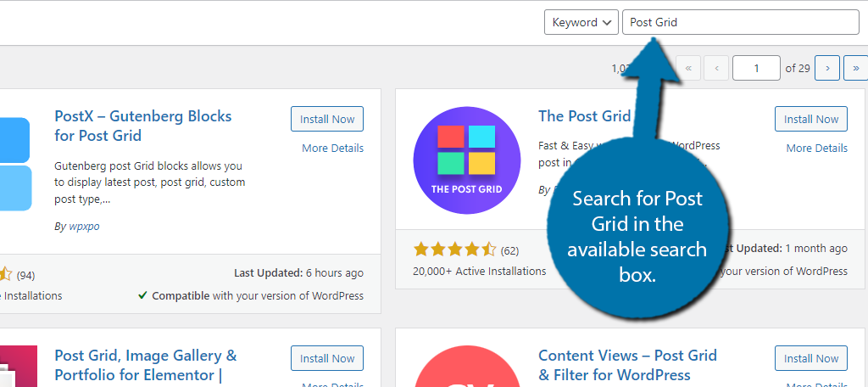Click the PostX blue plugin icon

15,164
